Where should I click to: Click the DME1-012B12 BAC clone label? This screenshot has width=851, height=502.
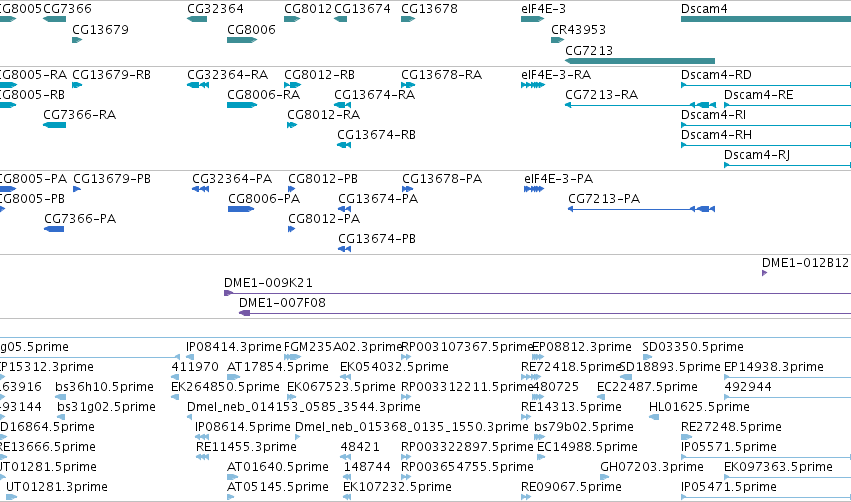pos(805,263)
